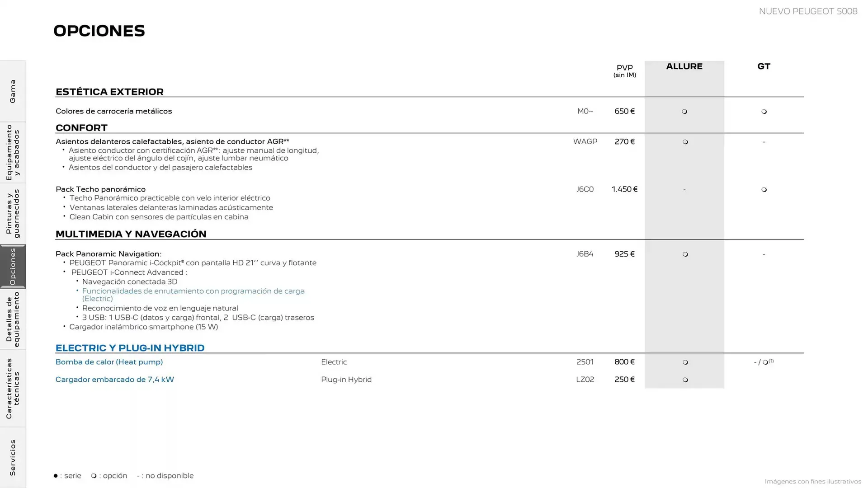Select Allure option circle for heat pump

click(685, 362)
